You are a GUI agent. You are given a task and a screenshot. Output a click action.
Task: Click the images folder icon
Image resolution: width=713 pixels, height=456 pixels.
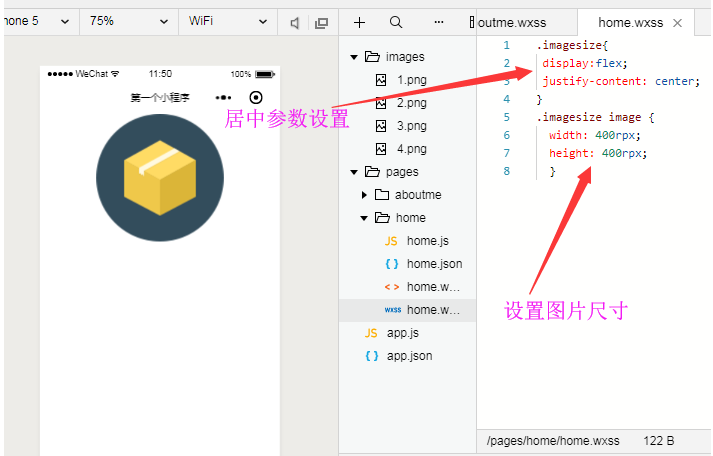372,56
